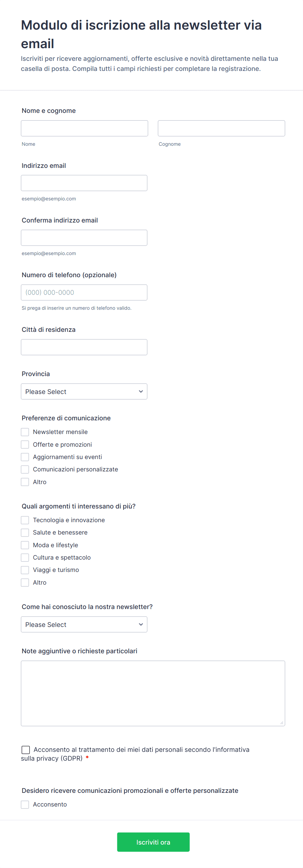Click the Indirizzo email field
The width and height of the screenshot is (303, 868).
point(84,183)
